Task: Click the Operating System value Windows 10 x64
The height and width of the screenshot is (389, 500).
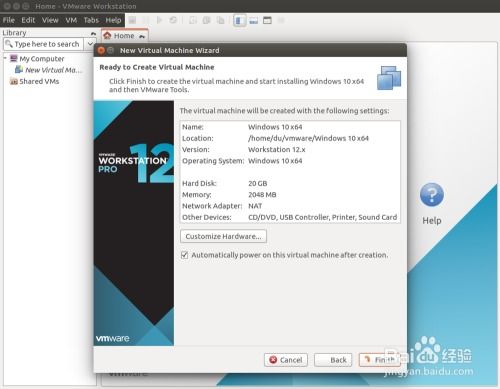Action: point(275,161)
